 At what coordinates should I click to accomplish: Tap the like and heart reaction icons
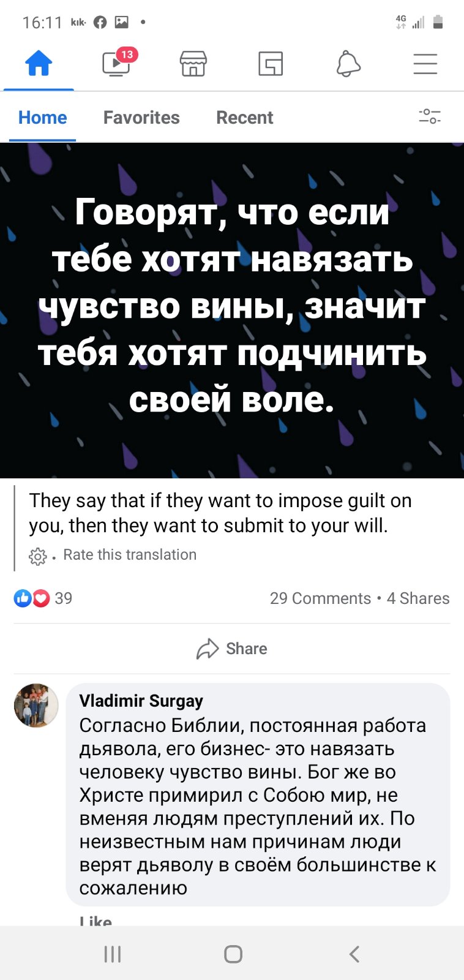click(x=32, y=598)
